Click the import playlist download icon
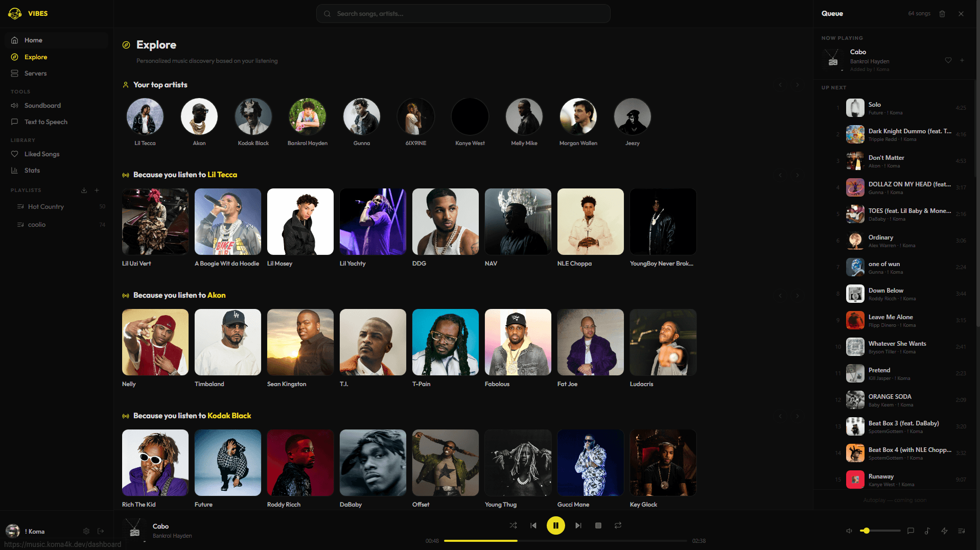The width and height of the screenshot is (980, 550). click(x=84, y=190)
